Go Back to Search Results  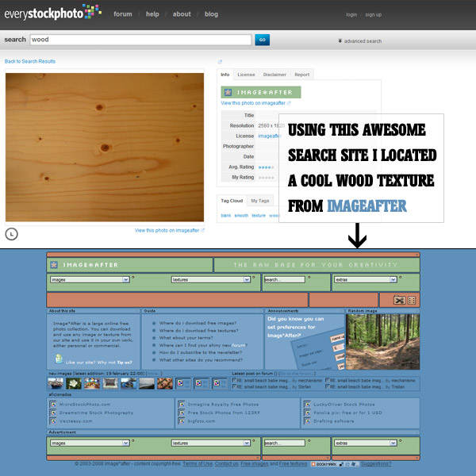pos(30,61)
